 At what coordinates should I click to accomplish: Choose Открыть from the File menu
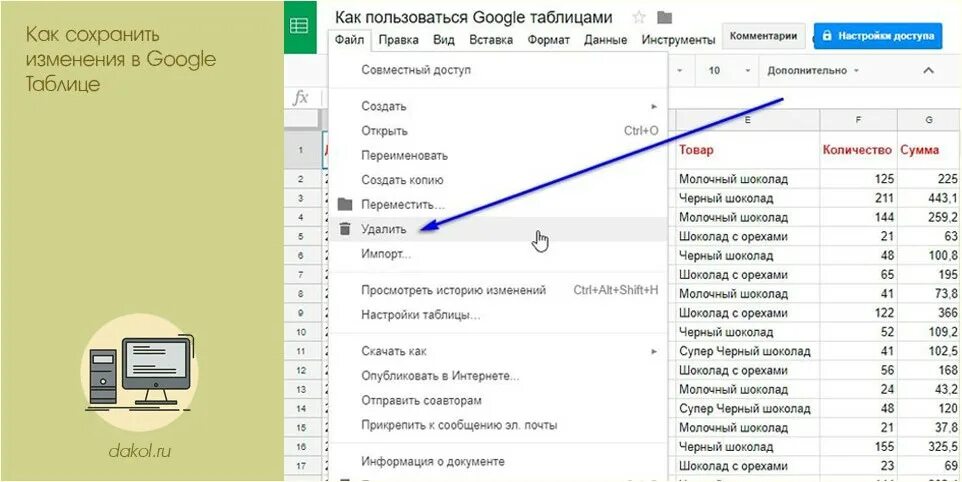click(x=498, y=131)
